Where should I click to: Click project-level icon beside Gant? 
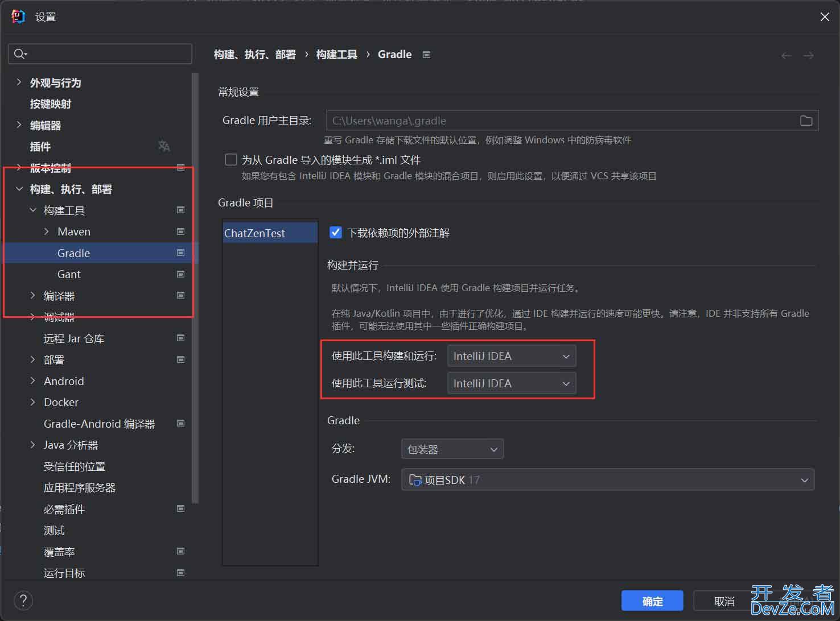click(x=180, y=274)
